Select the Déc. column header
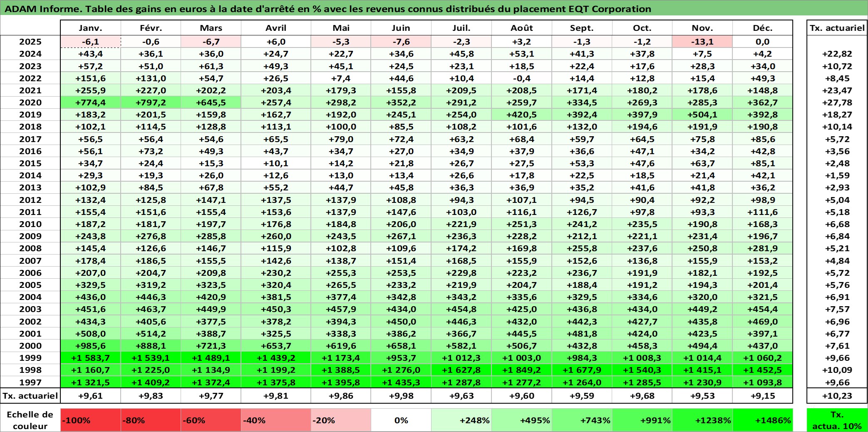Image resolution: width=868 pixels, height=432 pixels. click(x=763, y=28)
